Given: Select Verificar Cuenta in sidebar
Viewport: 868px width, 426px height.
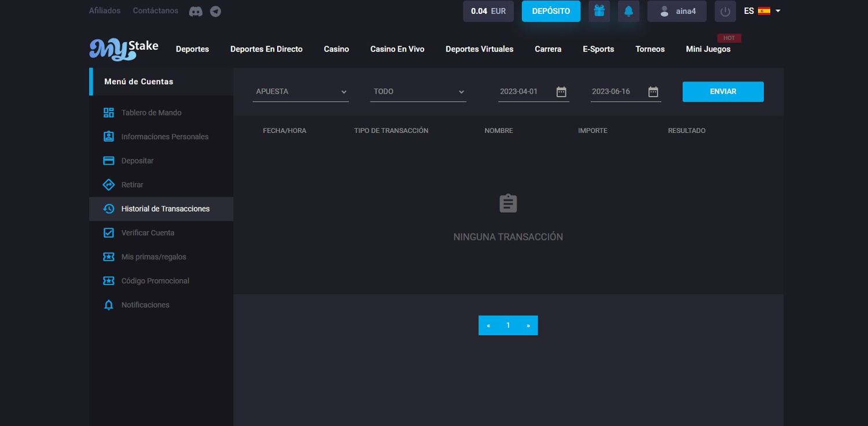Looking at the screenshot, I should tap(148, 233).
